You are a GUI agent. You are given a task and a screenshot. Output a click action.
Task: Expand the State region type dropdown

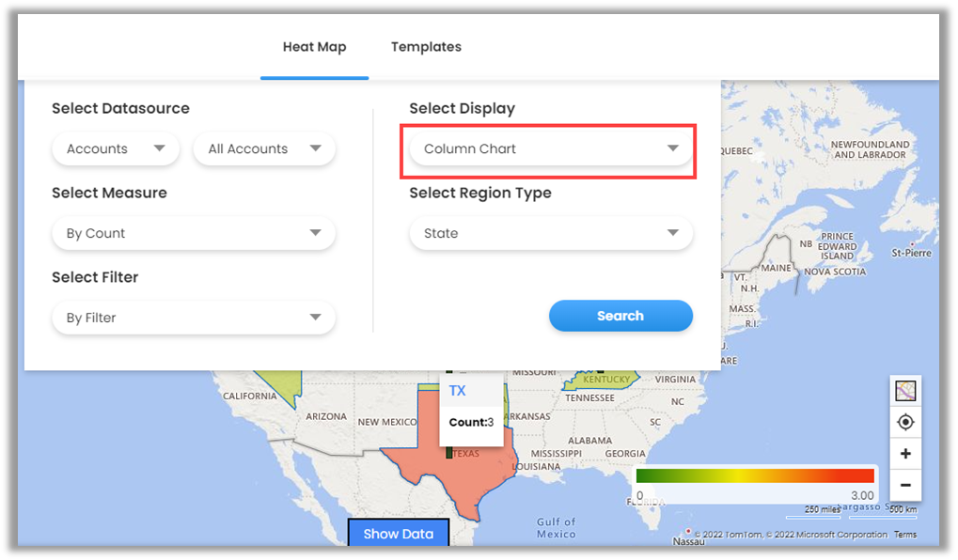click(x=551, y=233)
